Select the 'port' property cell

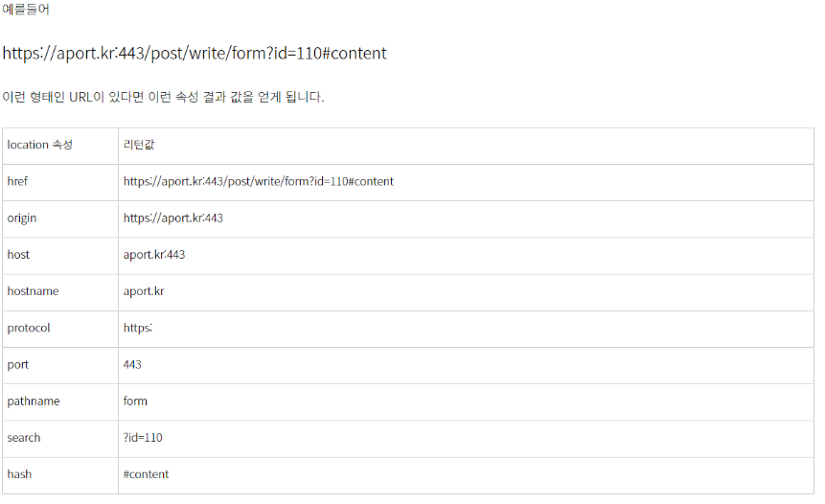click(x=60, y=366)
